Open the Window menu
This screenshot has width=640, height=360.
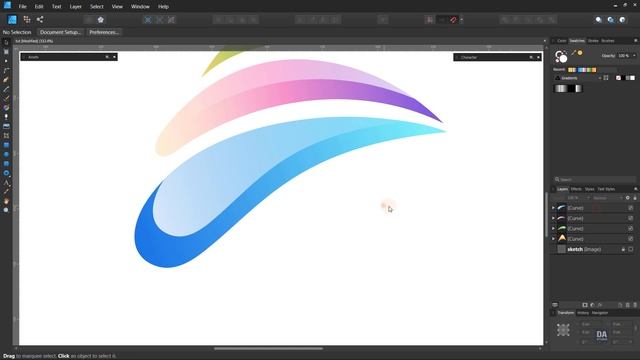140,7
